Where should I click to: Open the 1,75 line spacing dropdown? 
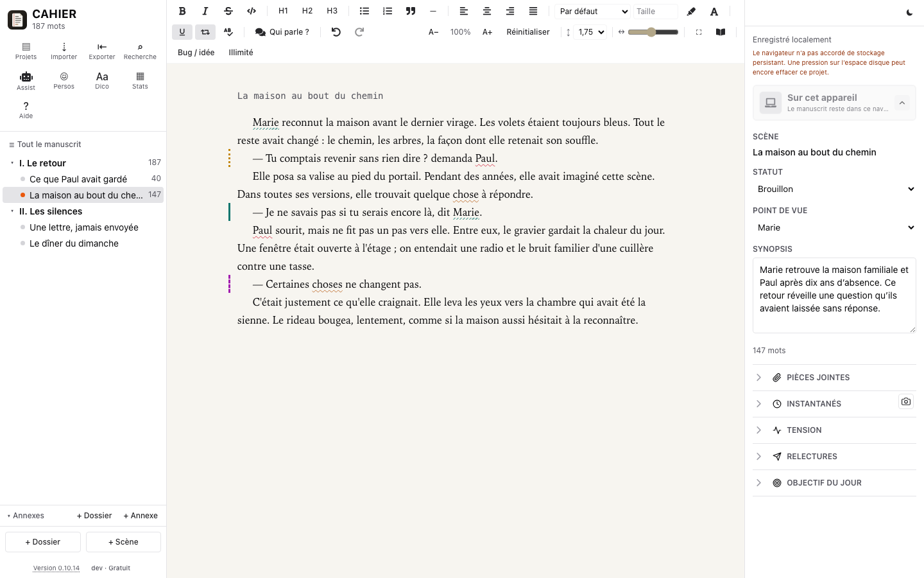tap(591, 32)
